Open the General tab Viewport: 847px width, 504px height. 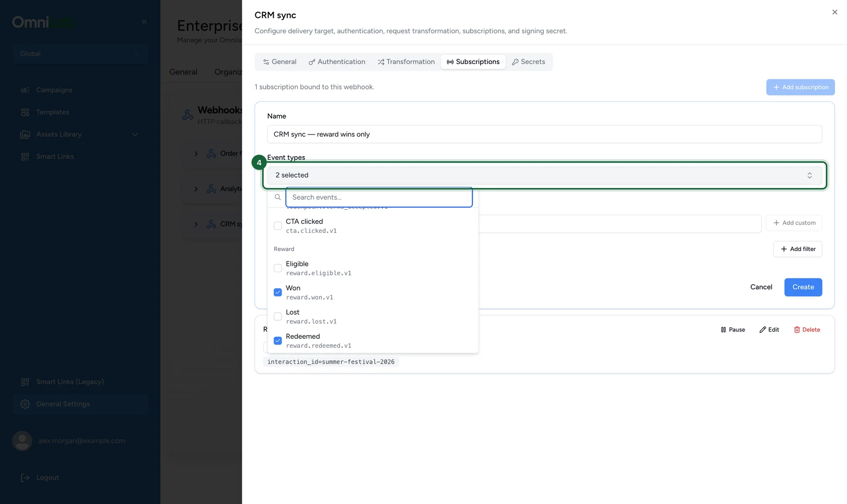(x=280, y=62)
